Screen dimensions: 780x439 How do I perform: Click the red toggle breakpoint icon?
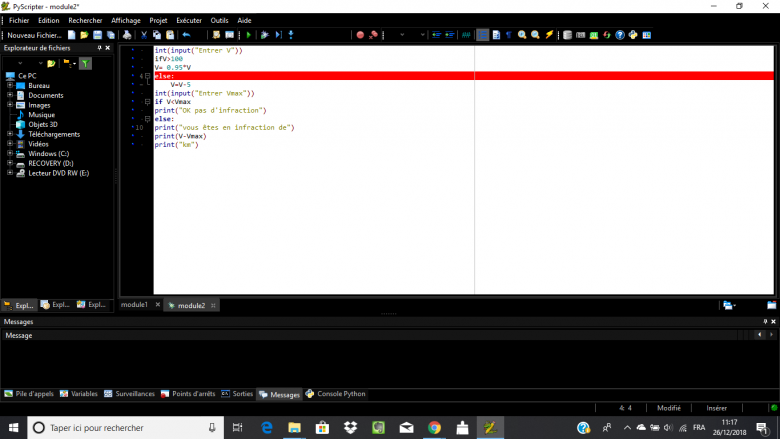coord(360,35)
